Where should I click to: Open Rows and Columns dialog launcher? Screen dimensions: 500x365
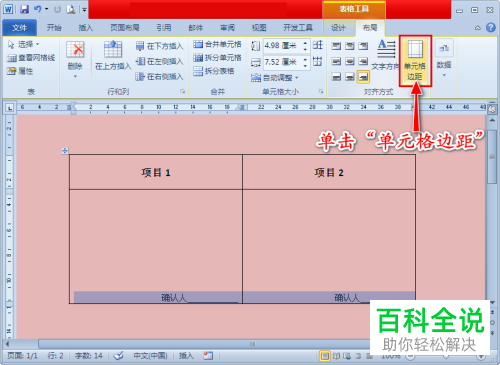coord(183,91)
